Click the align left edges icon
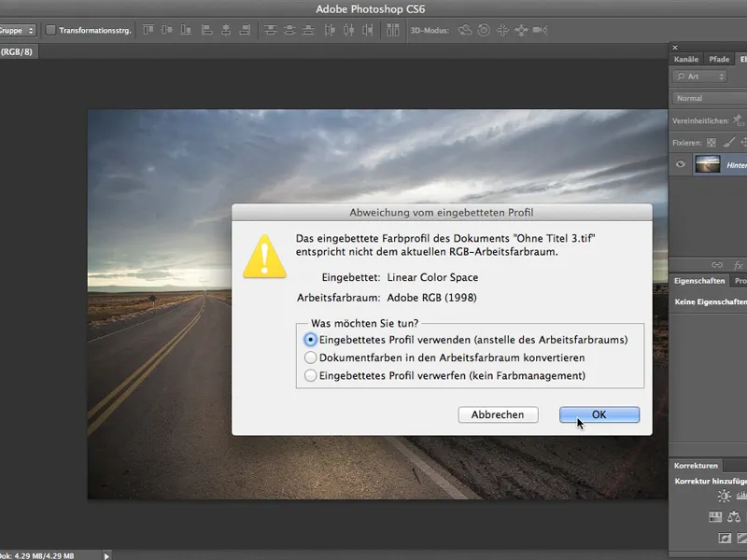Screen dimensions: 747x560 206,30
